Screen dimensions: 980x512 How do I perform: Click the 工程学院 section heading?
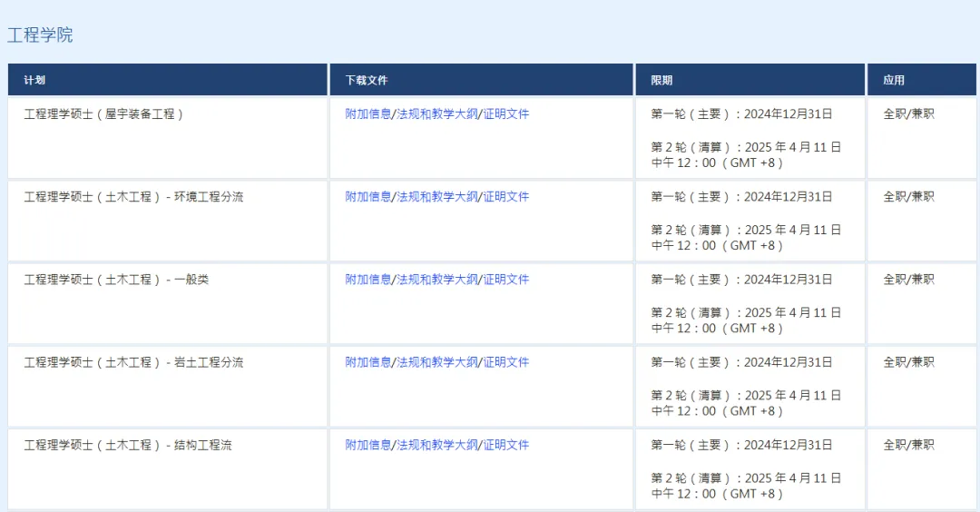click(x=40, y=35)
